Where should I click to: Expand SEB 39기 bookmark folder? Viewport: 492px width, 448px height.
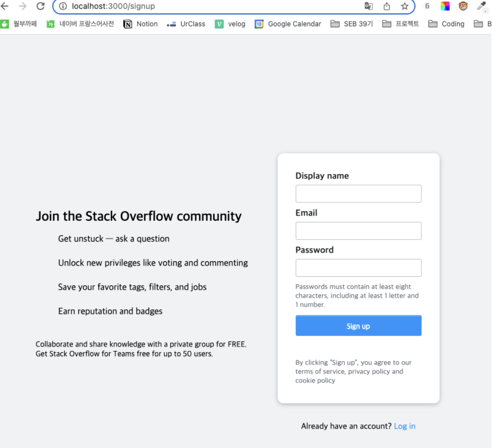tap(352, 24)
